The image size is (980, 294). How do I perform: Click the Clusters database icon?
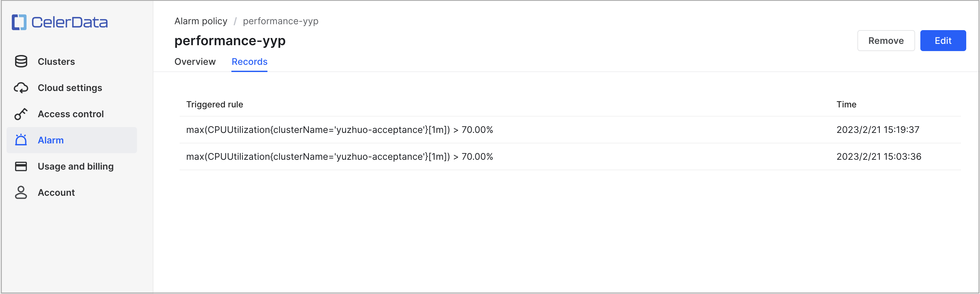21,62
